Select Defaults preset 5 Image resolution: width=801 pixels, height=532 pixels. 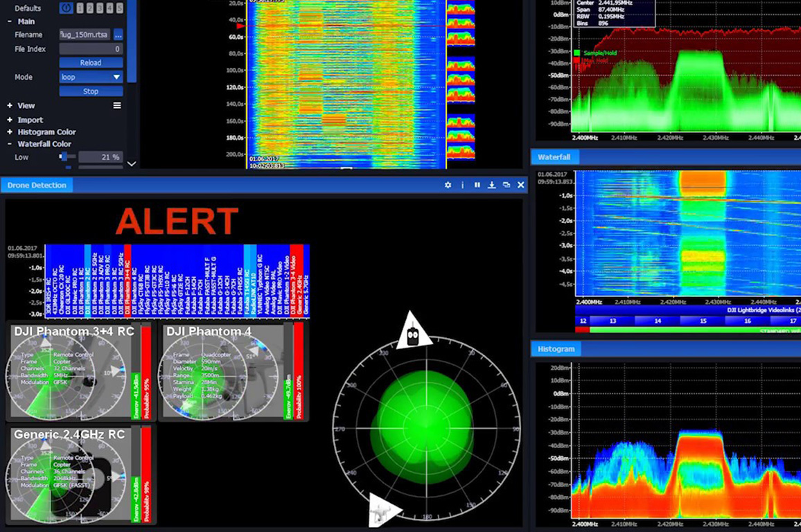click(119, 8)
